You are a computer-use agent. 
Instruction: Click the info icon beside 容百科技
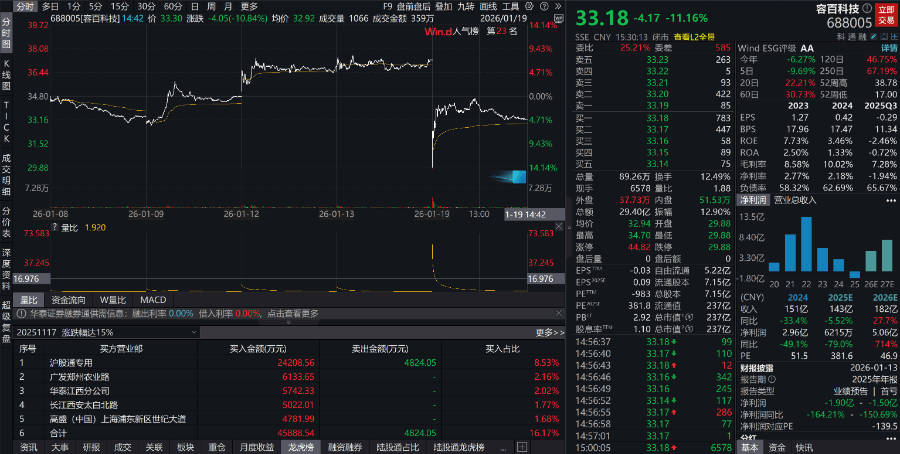[x=867, y=9]
